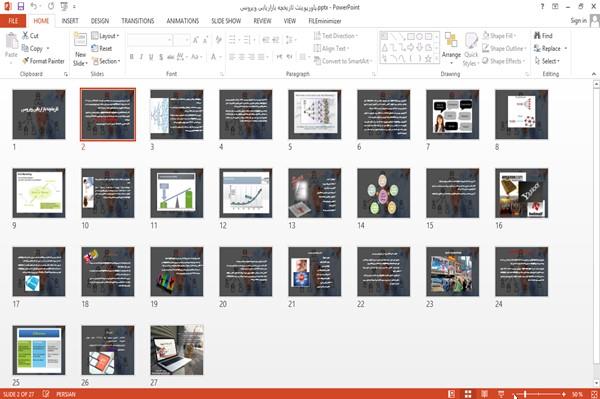Click the Normal view icon in status bar
The image size is (600, 399).
tap(452, 394)
